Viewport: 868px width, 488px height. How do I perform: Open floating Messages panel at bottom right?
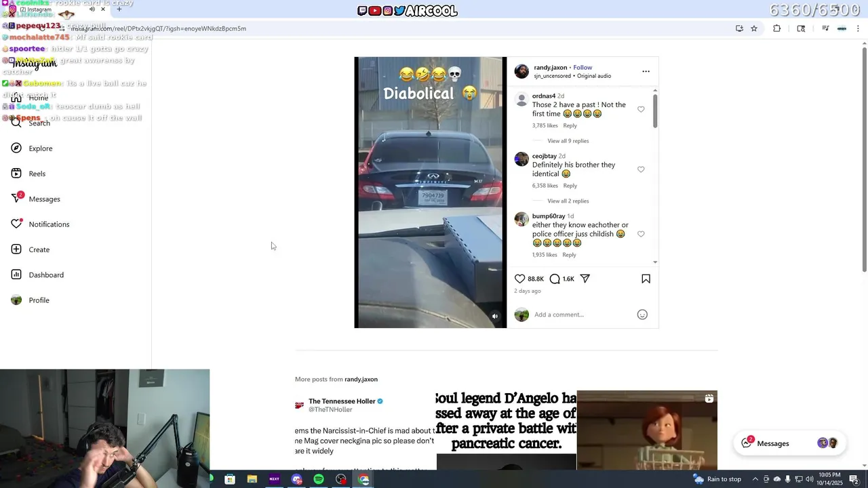(x=790, y=443)
